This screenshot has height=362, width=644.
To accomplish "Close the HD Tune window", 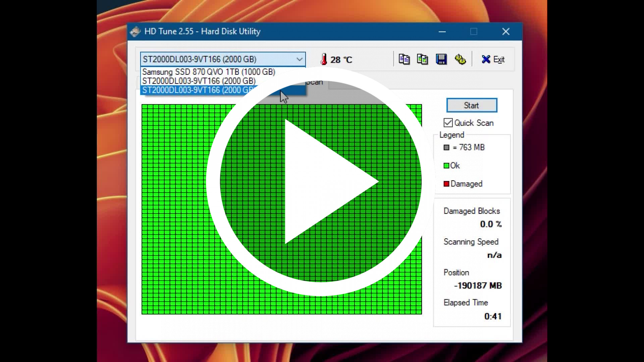I will tap(506, 32).
